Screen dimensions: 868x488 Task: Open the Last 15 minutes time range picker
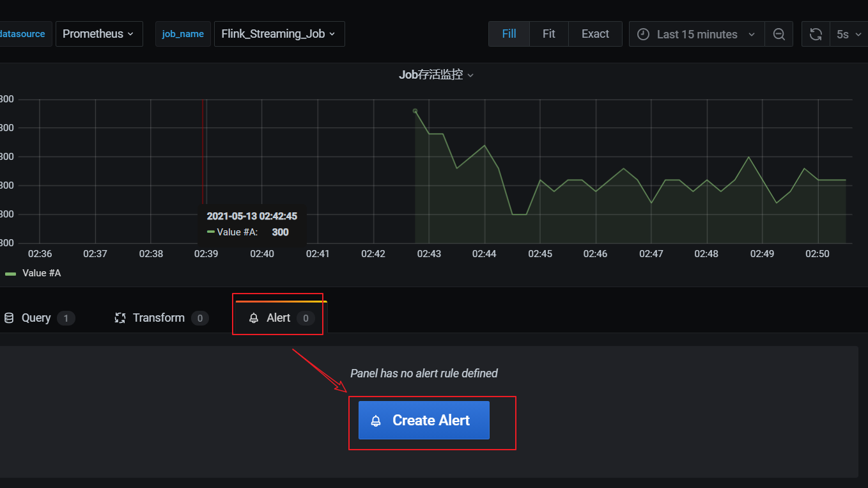click(697, 35)
